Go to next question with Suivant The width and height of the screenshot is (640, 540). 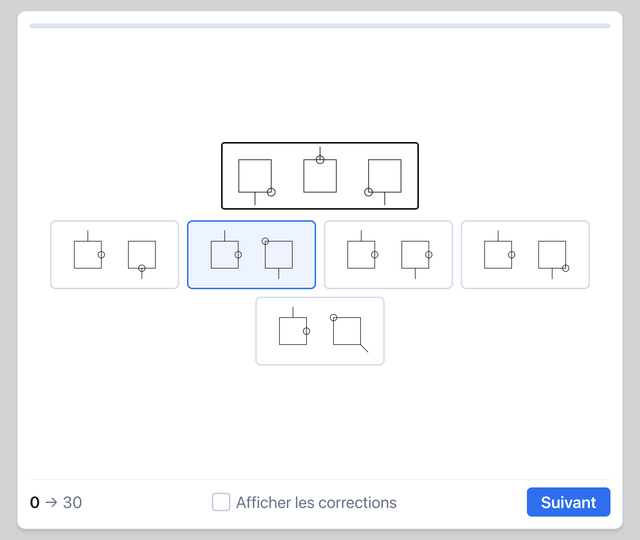pyautogui.click(x=569, y=502)
